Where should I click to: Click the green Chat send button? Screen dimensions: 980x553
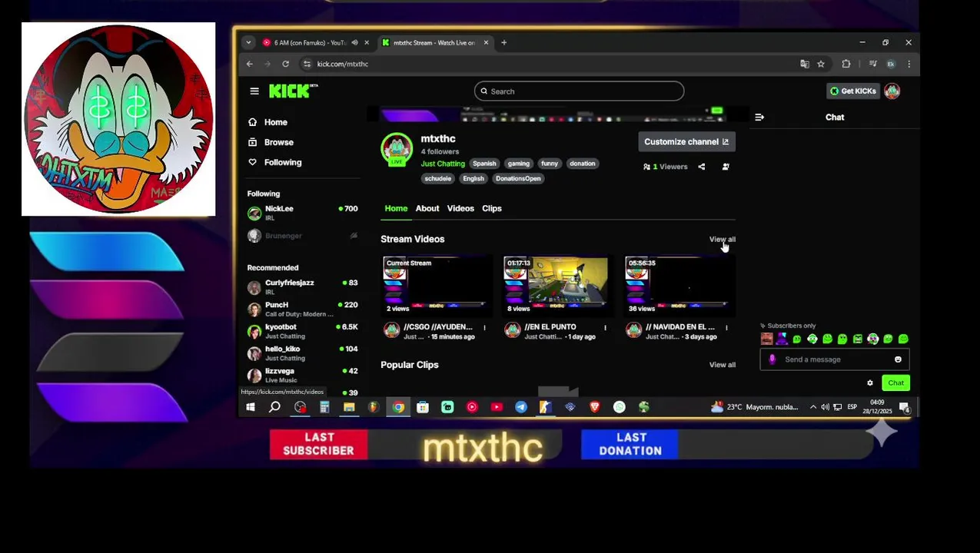[895, 383]
